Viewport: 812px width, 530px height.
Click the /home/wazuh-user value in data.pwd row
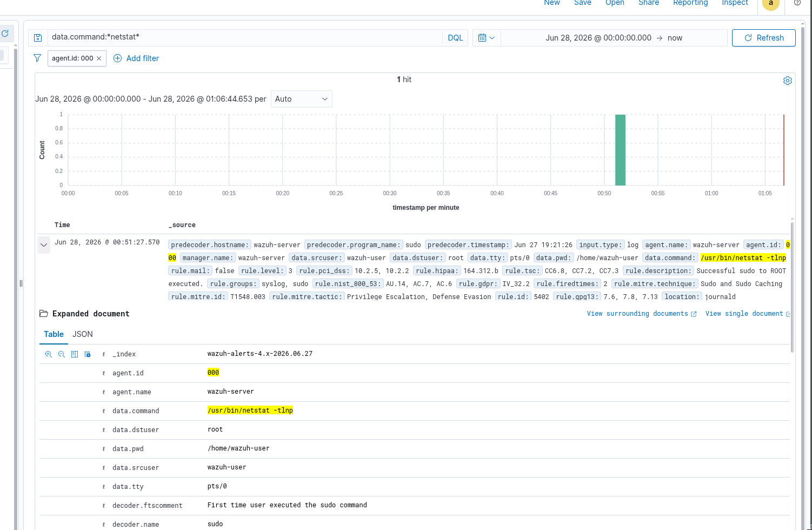click(x=238, y=448)
